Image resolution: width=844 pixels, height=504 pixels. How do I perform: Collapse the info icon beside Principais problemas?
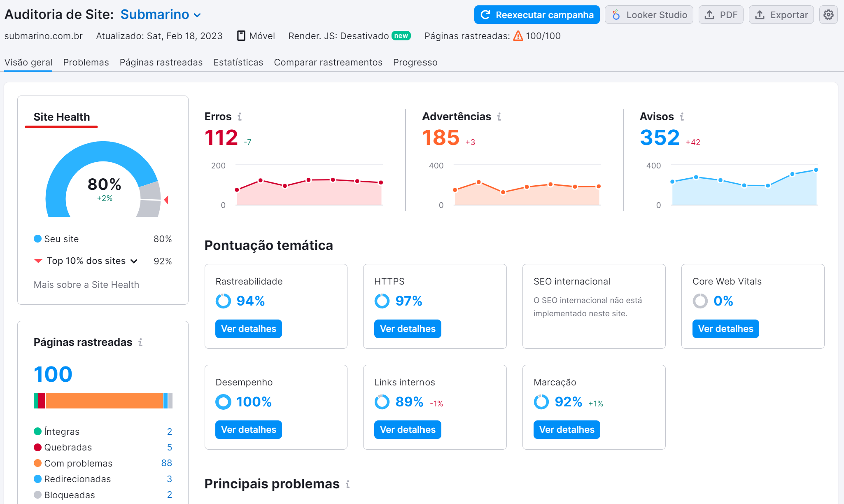click(x=348, y=484)
